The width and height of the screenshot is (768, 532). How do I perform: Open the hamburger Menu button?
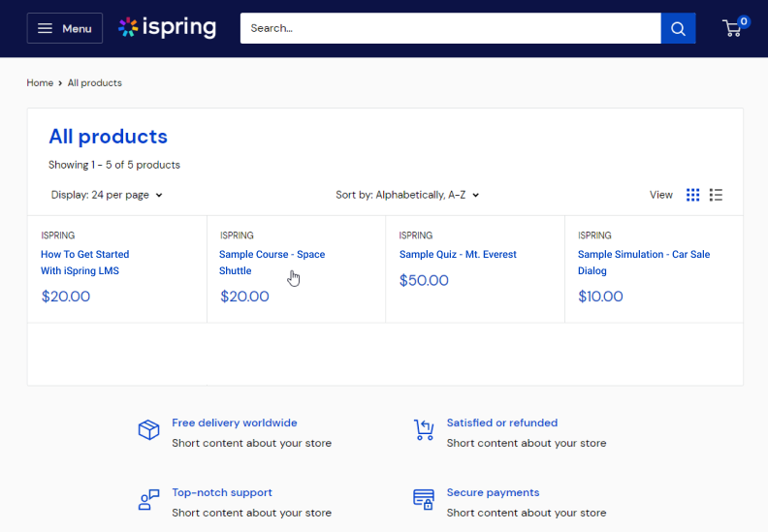(65, 28)
